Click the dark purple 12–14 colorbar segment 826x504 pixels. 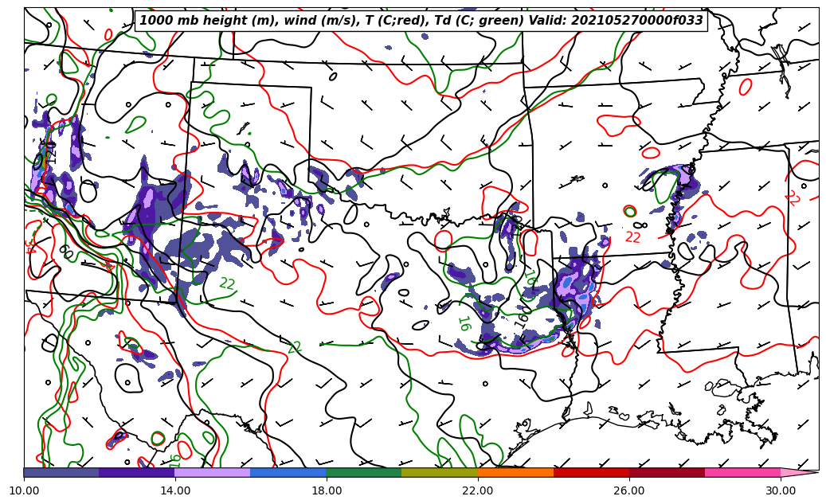137,472
